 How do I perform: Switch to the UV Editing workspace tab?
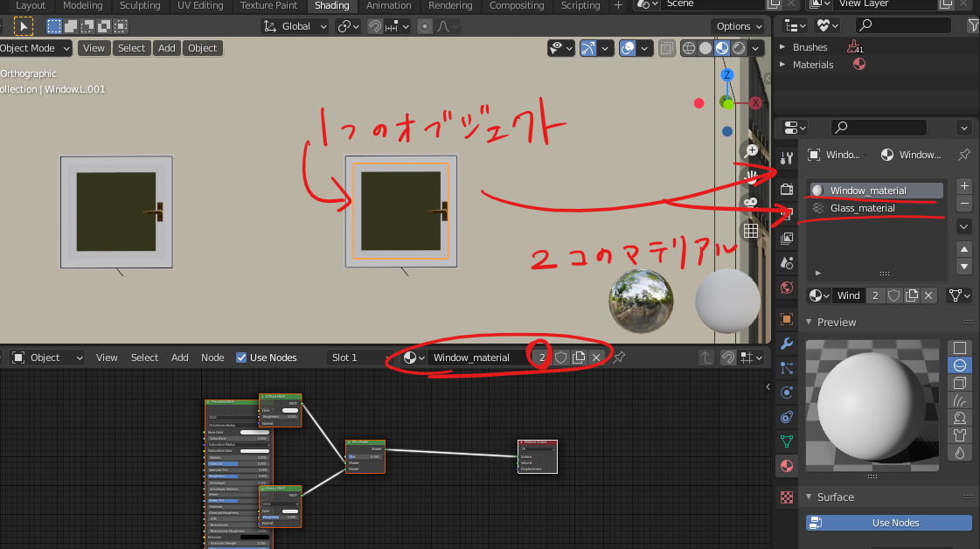coord(200,5)
